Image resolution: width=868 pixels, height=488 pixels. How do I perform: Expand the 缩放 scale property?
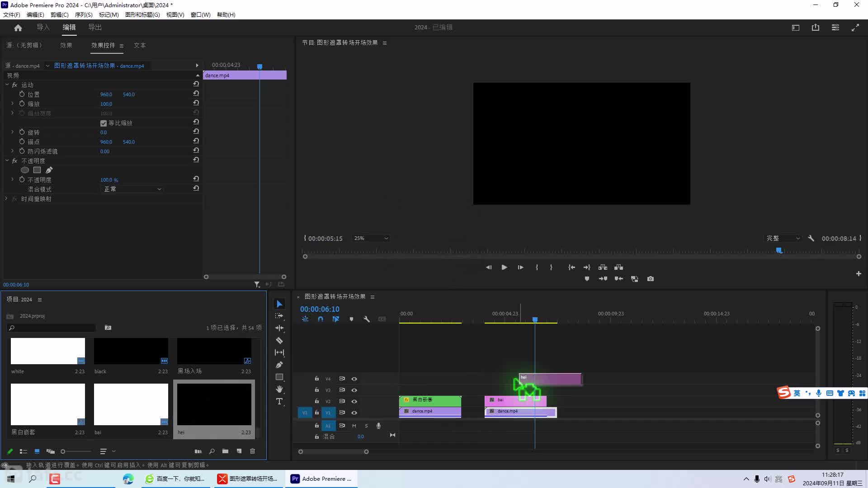pyautogui.click(x=12, y=103)
